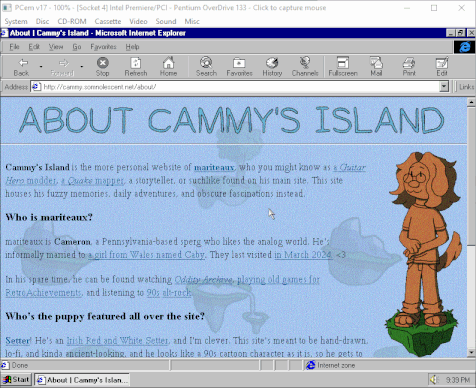The width and height of the screenshot is (476, 388).
Task: Click the IE document icon in title bar
Action: (x=4, y=33)
